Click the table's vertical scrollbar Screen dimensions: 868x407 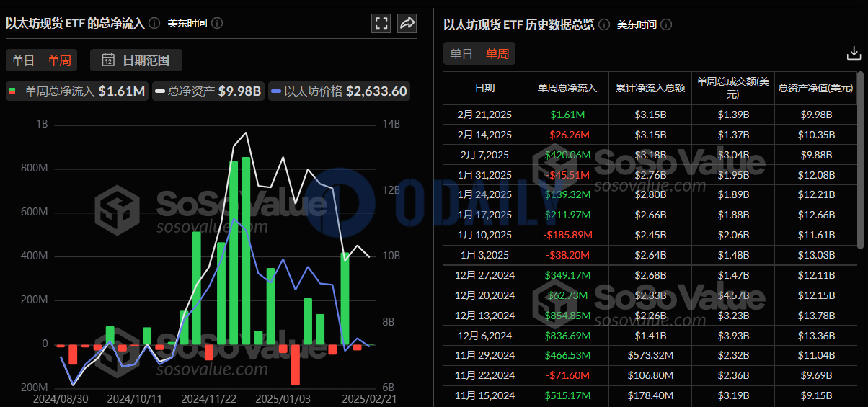(859, 160)
